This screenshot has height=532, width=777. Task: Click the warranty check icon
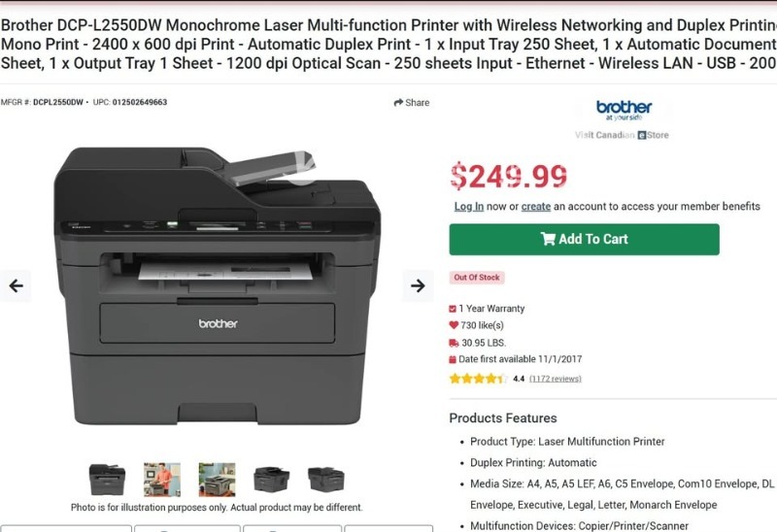[453, 309]
